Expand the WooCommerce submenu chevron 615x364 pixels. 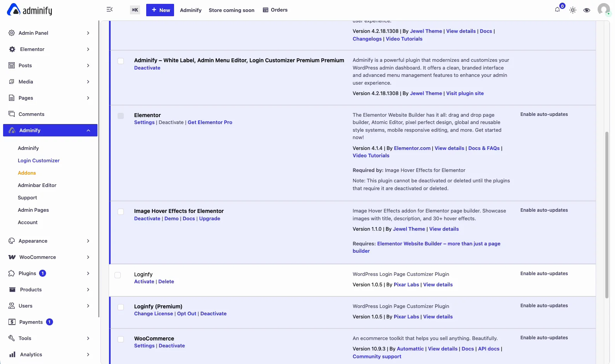(88, 257)
